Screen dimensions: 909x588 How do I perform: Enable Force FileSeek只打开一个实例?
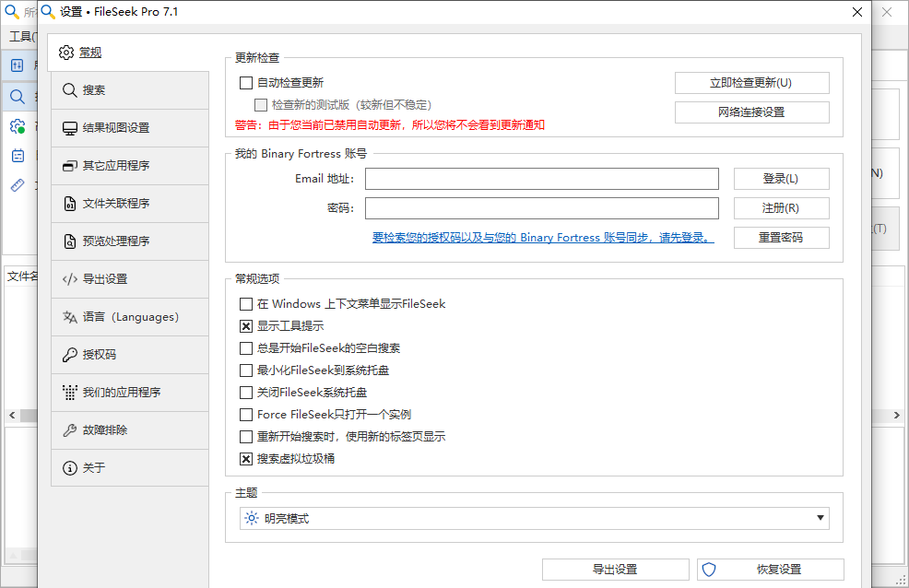pyautogui.click(x=246, y=415)
